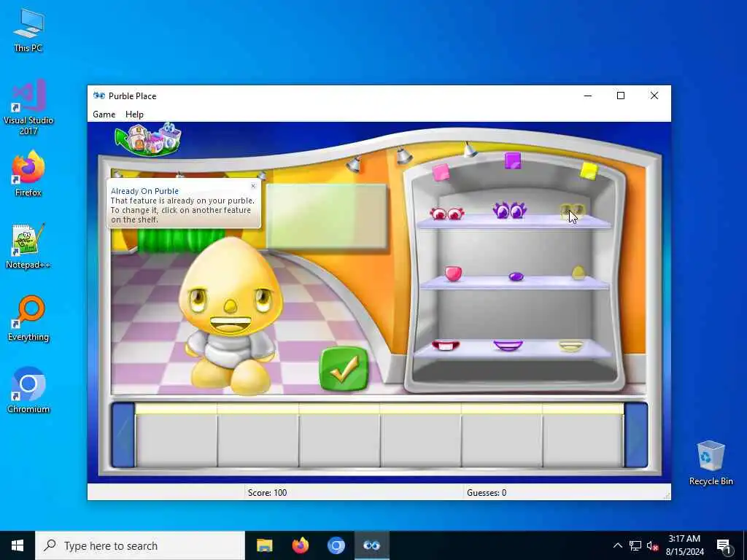Pick the pink nose on the shelf
This screenshot has height=560, width=747.
point(453,273)
